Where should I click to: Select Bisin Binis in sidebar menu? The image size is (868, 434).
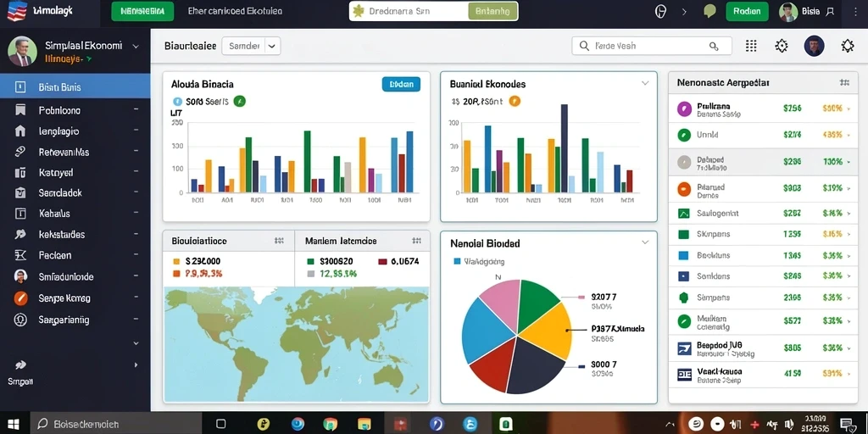coord(75,87)
